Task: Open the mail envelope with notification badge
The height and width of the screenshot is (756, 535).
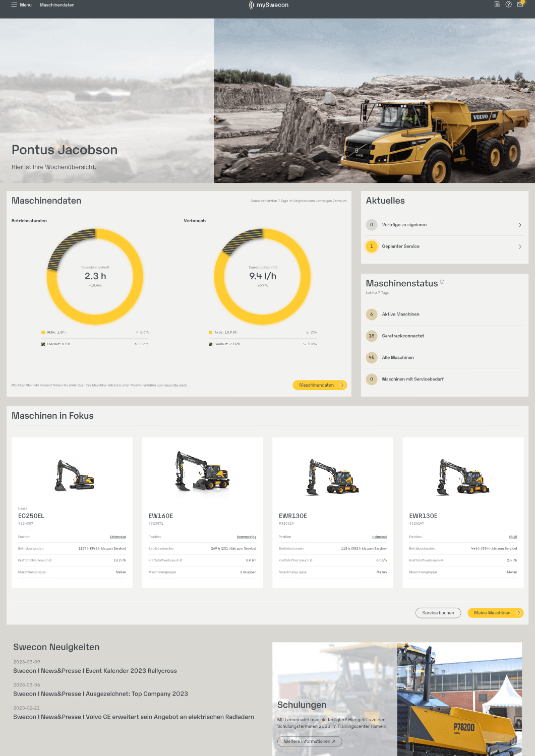Action: point(520,5)
